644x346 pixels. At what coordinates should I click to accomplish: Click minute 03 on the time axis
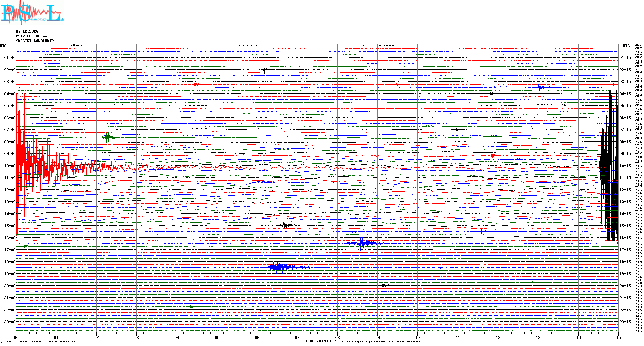click(x=136, y=338)
